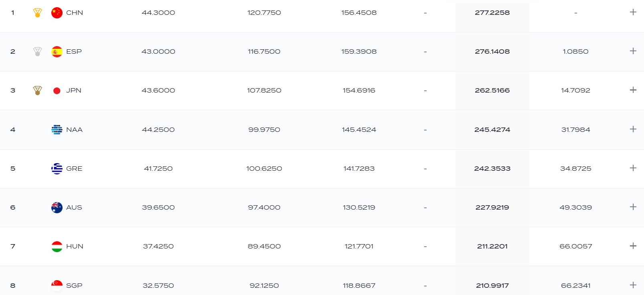Screen dimensions: 644x295
Task: Click the gold medal icon for CHN
Action: pyautogui.click(x=38, y=13)
